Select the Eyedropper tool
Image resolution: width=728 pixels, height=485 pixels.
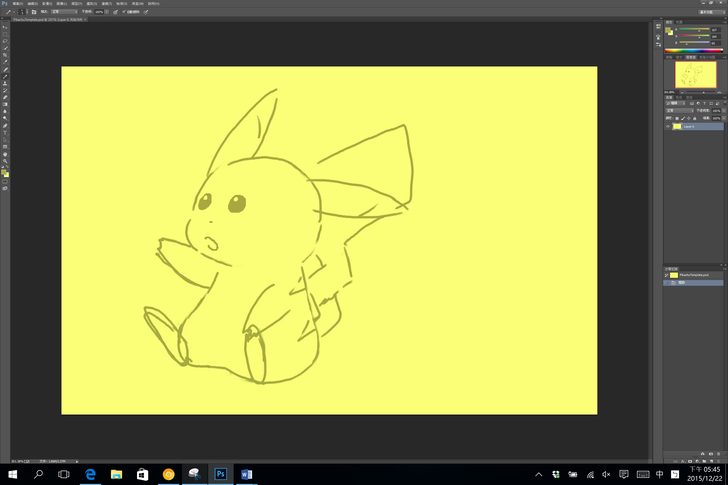tap(5, 62)
